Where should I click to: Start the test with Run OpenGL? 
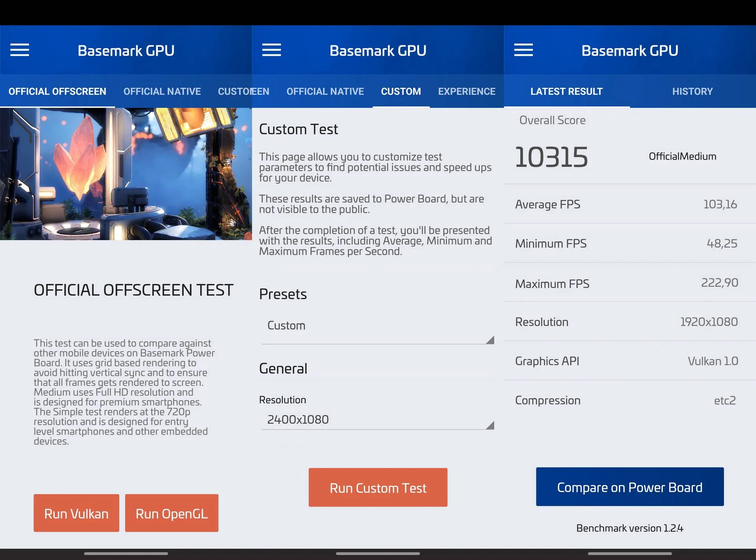click(172, 513)
